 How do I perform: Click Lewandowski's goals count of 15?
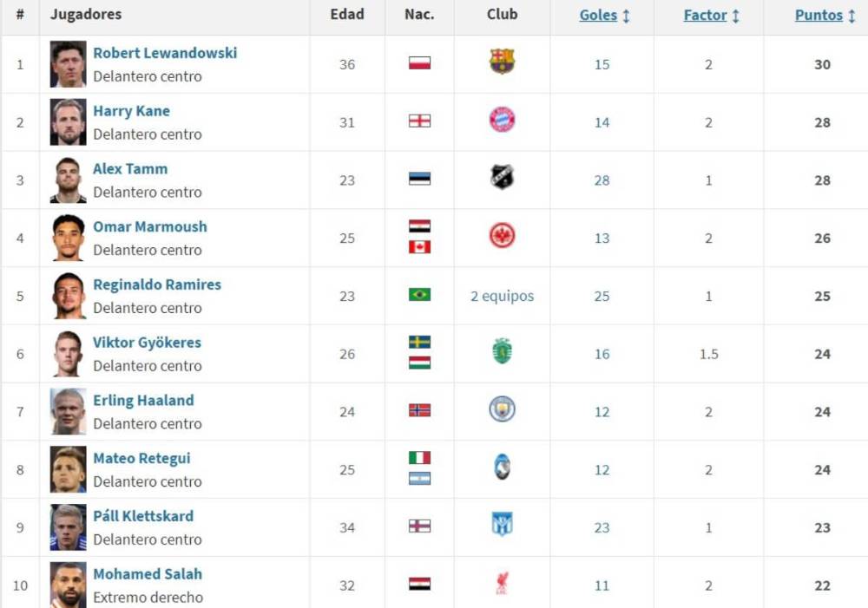(602, 64)
